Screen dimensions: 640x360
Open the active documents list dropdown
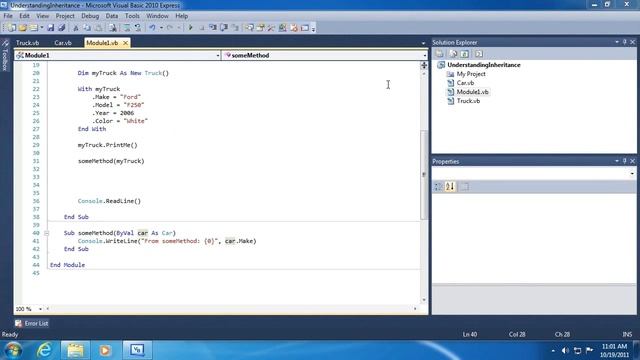pyautogui.click(x=423, y=43)
